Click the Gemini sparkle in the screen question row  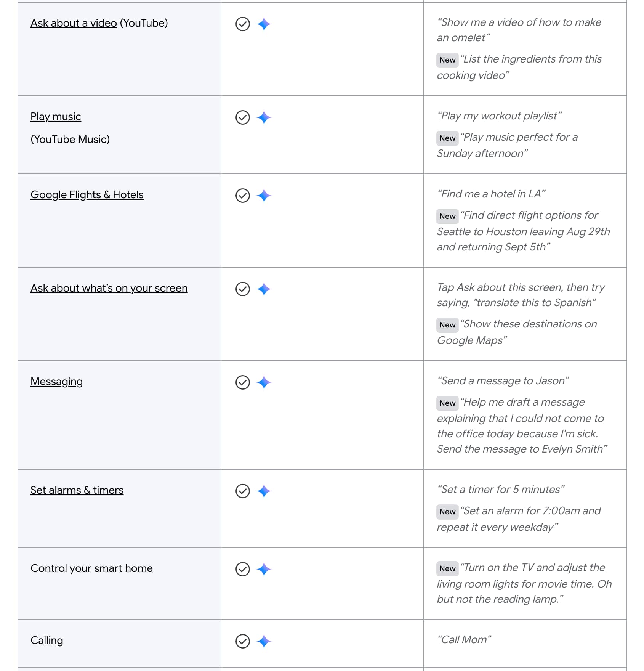click(x=264, y=289)
